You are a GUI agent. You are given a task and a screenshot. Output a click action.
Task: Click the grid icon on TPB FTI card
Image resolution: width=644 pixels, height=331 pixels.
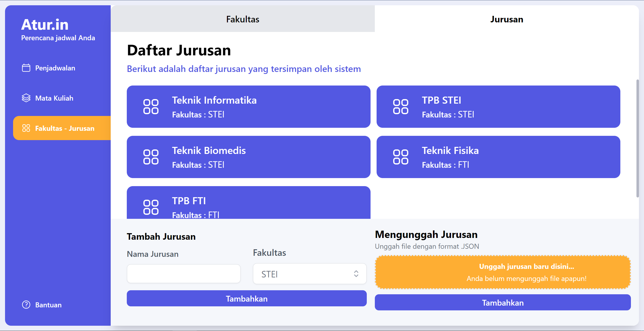point(151,207)
